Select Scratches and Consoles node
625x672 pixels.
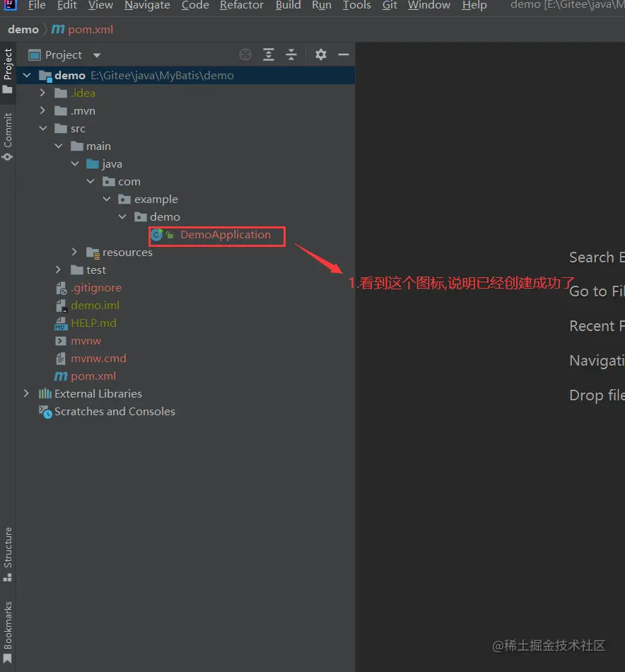(115, 412)
